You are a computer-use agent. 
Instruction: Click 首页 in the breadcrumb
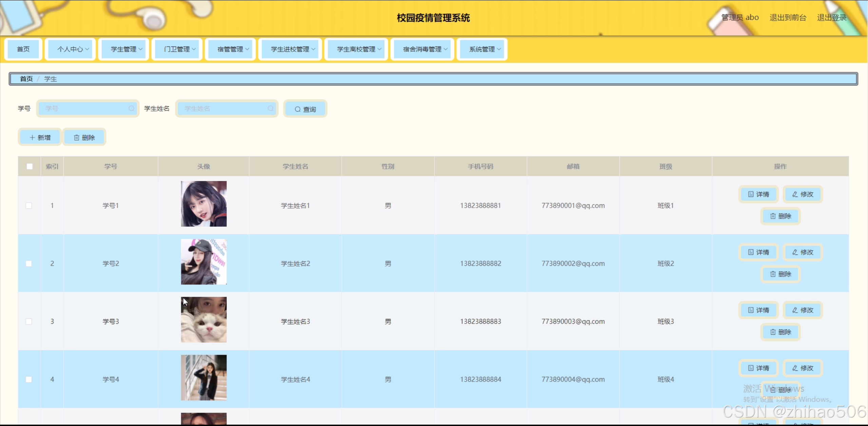pos(26,79)
